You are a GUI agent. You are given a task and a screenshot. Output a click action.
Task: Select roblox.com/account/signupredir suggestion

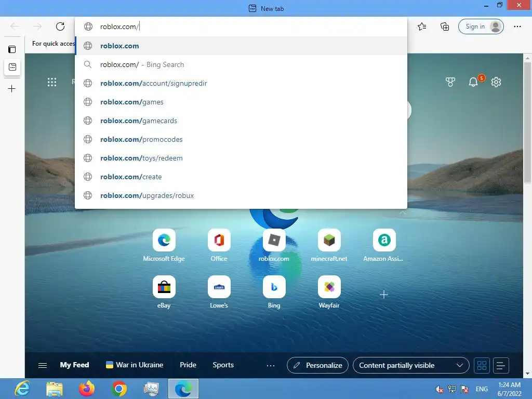click(x=241, y=83)
